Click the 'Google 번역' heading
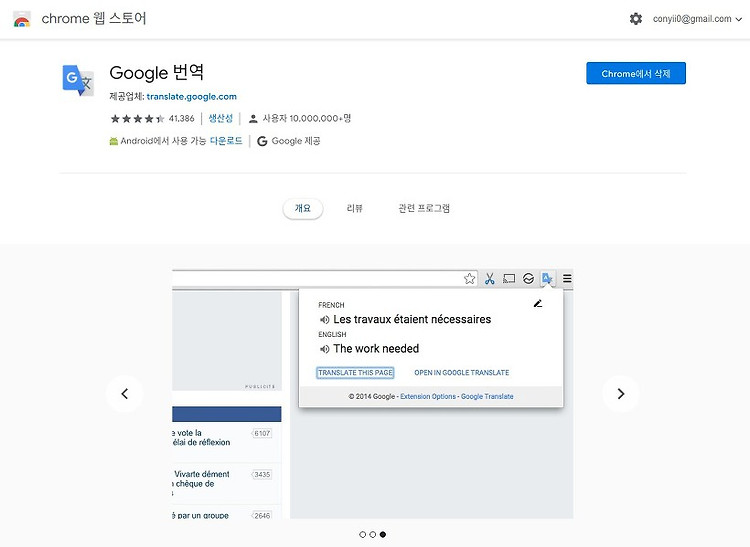The width and height of the screenshot is (750, 547). point(156,73)
